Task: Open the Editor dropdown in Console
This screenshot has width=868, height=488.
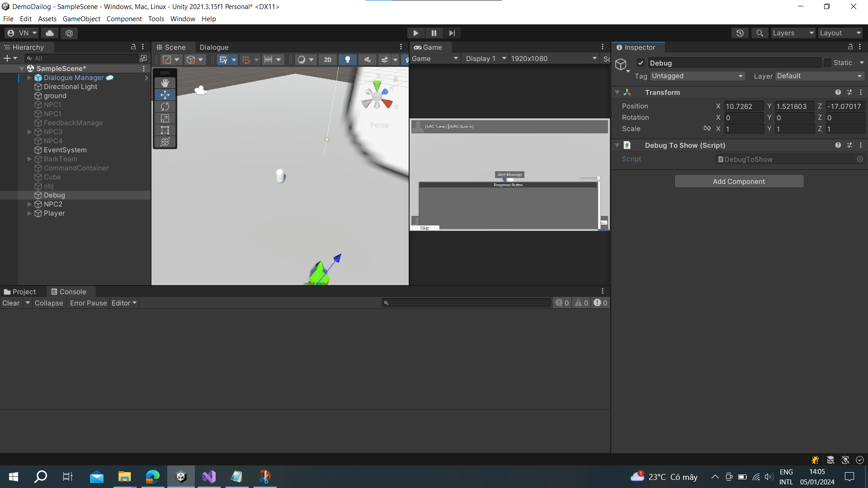Action: point(124,303)
